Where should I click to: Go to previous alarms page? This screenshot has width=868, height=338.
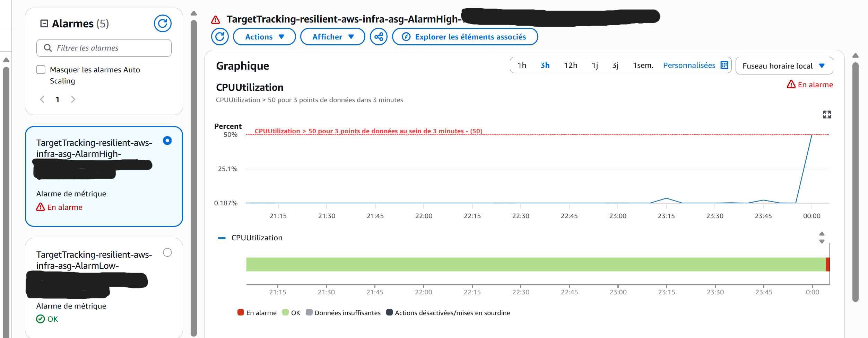coord(42,99)
